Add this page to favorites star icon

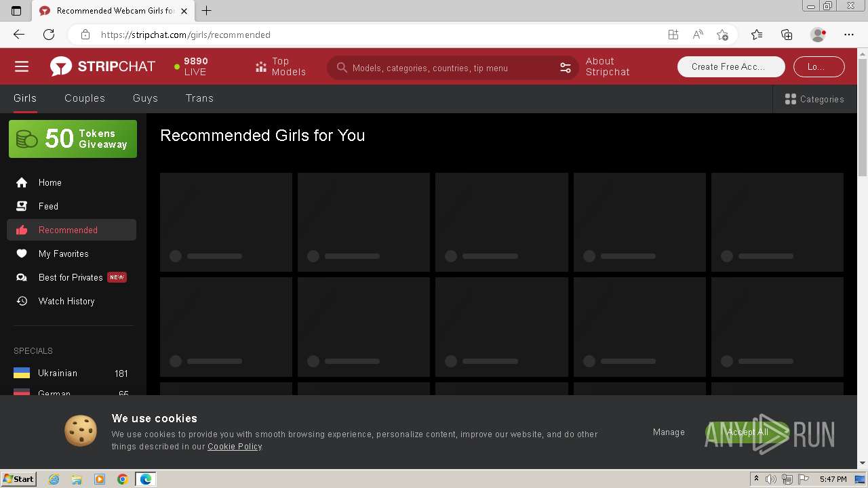pyautogui.click(x=722, y=35)
